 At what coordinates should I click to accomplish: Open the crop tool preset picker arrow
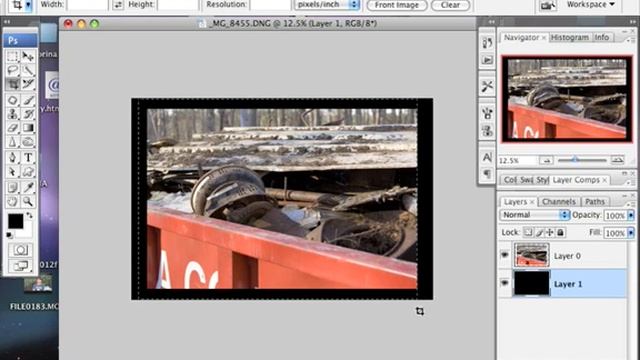click(x=28, y=5)
